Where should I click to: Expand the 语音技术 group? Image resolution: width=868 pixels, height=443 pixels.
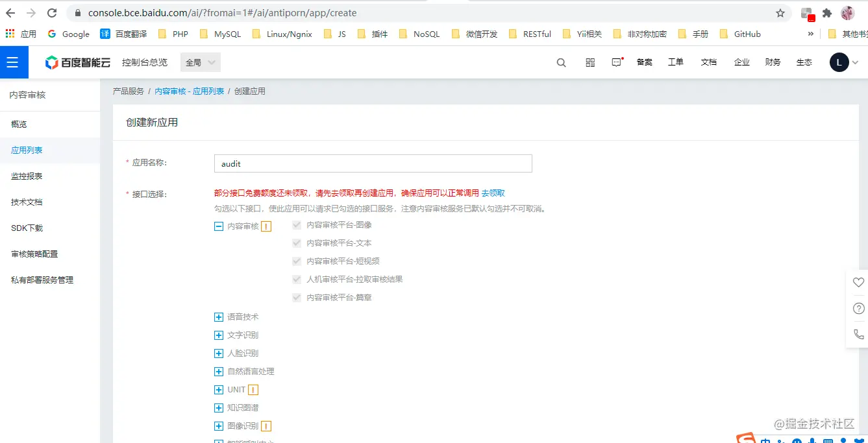[x=219, y=317]
